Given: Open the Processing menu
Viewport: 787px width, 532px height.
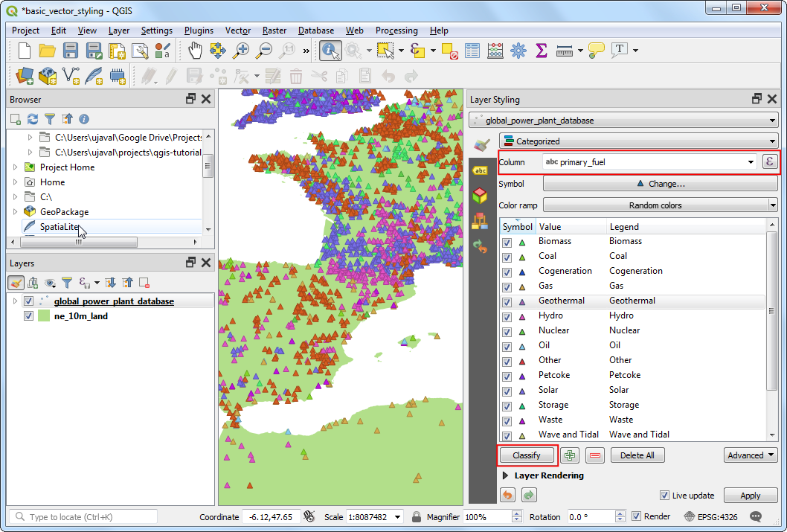Looking at the screenshot, I should 396,31.
